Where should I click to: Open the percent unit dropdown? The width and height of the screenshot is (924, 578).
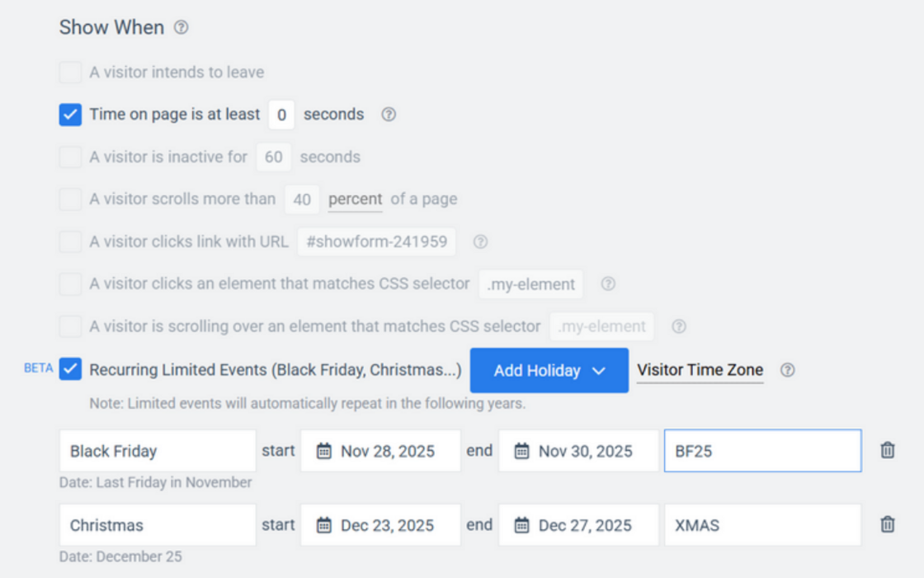tap(355, 199)
